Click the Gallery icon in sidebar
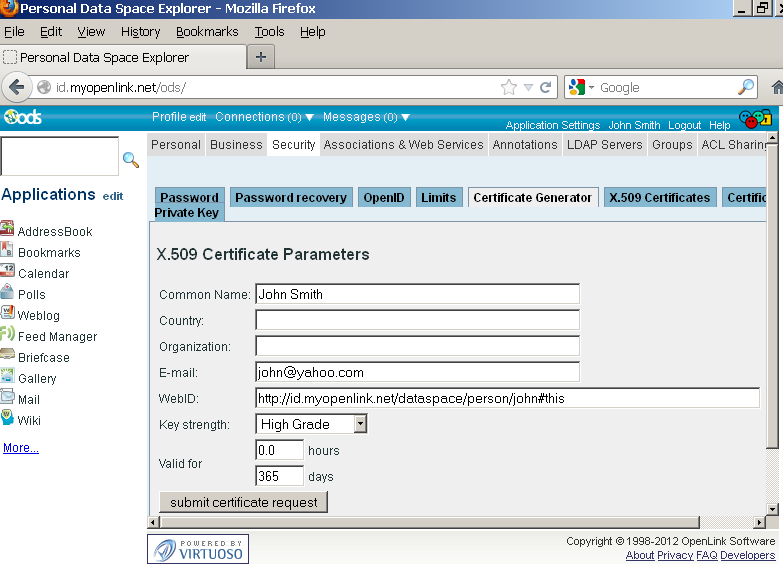This screenshot has height=579, width=783. pos(8,378)
